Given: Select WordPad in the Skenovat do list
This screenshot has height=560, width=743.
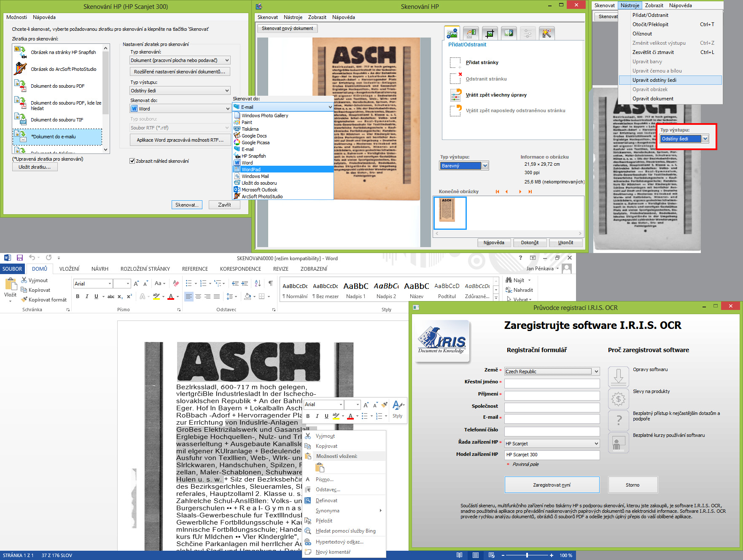Looking at the screenshot, I should pyautogui.click(x=283, y=170).
